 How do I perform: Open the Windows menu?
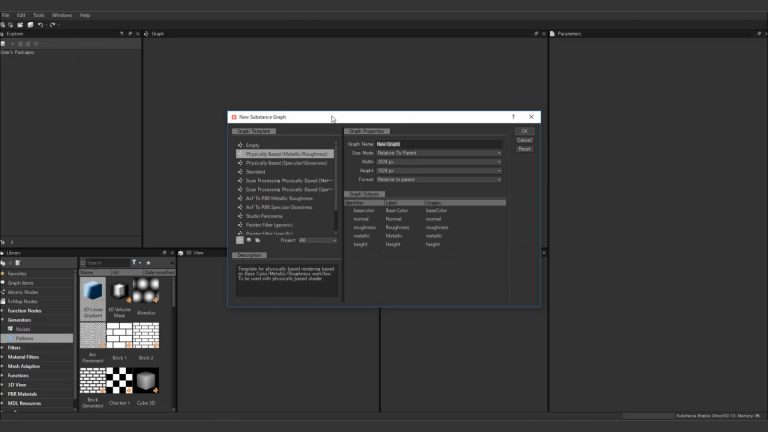pyautogui.click(x=62, y=15)
